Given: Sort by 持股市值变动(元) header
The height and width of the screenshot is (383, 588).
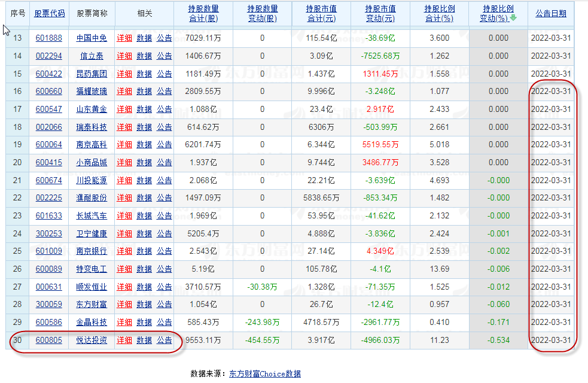Looking at the screenshot, I should tap(380, 14).
